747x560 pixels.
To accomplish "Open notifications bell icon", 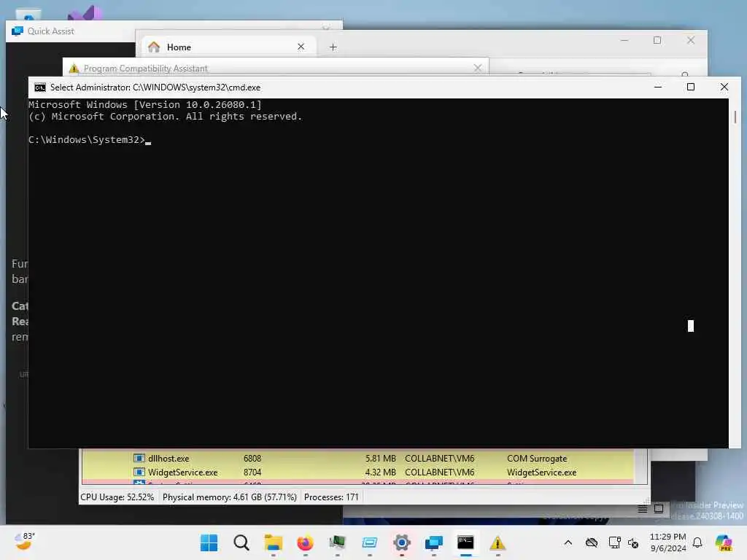I will point(697,542).
